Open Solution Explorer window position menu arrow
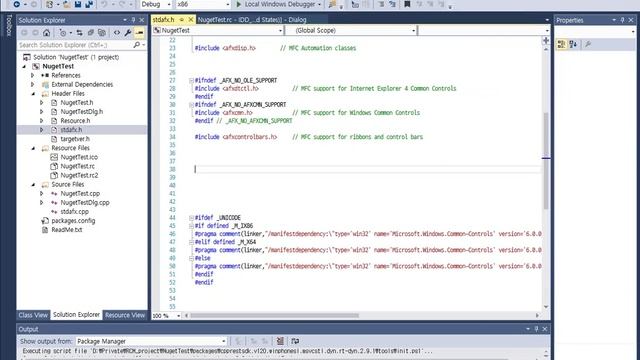Screen dimensions: 640x360 (125, 20)
